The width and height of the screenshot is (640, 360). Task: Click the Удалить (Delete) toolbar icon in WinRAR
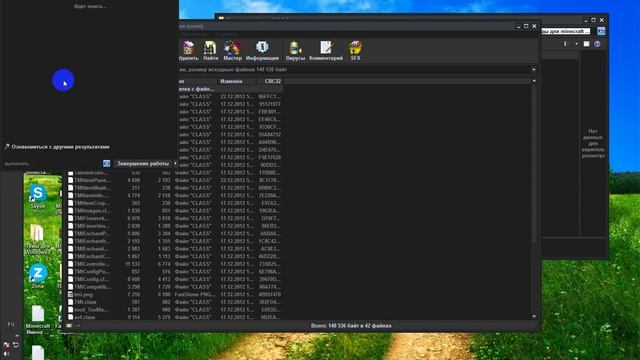click(x=188, y=51)
